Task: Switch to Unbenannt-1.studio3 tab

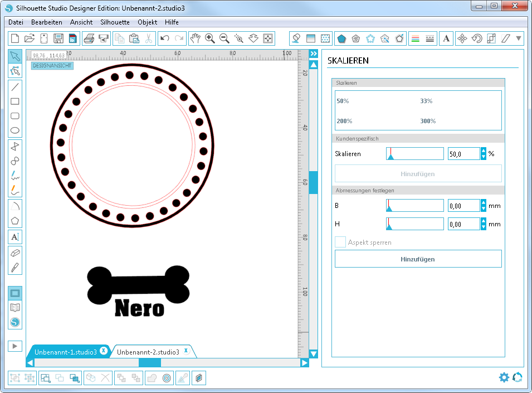Action: tap(66, 352)
